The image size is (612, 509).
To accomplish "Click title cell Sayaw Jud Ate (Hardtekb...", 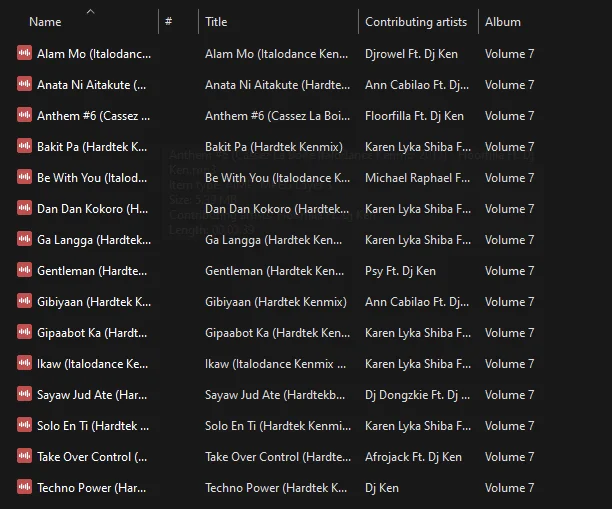I will click(275, 395).
